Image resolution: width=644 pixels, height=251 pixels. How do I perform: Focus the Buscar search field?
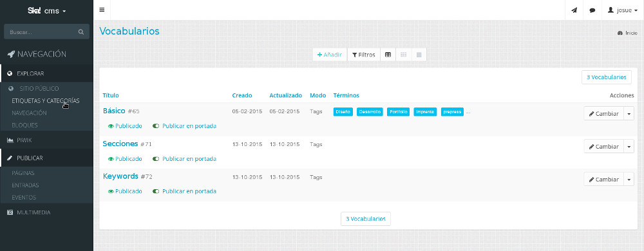pyautogui.click(x=46, y=32)
